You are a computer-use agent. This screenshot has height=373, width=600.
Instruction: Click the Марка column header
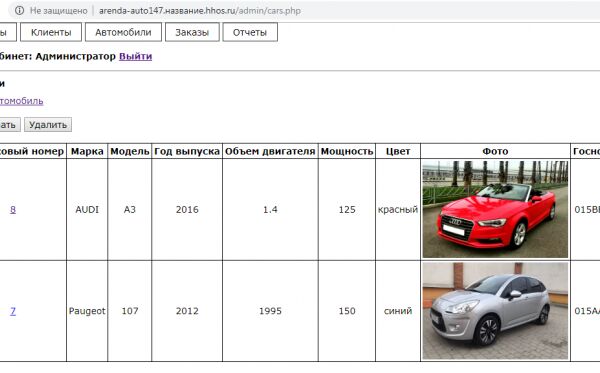(x=87, y=151)
